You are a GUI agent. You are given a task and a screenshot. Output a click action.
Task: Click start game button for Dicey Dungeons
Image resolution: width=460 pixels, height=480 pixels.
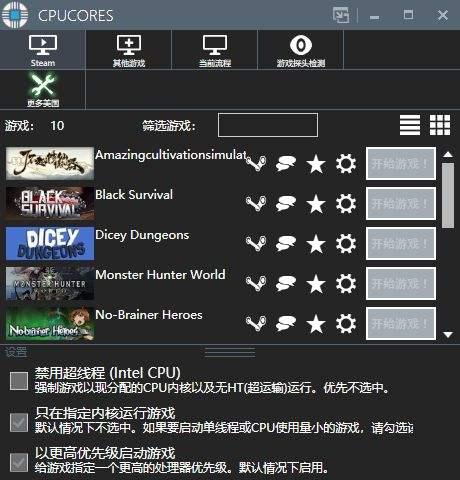click(x=401, y=243)
